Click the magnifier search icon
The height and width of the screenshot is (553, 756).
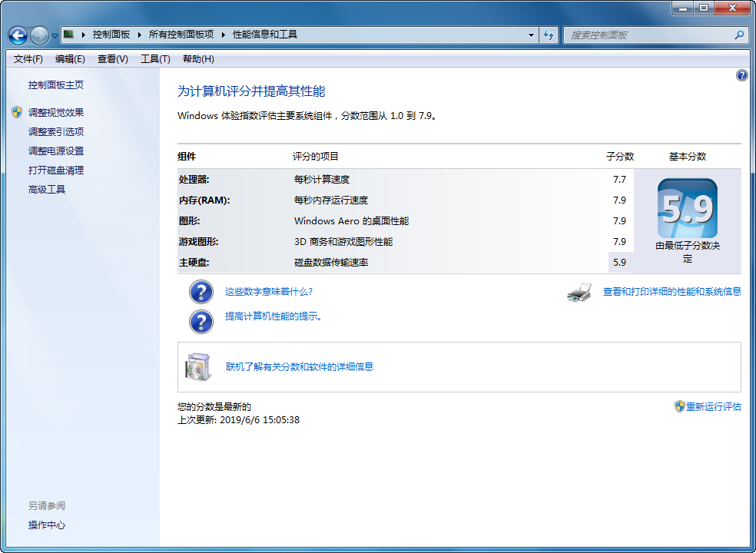739,35
